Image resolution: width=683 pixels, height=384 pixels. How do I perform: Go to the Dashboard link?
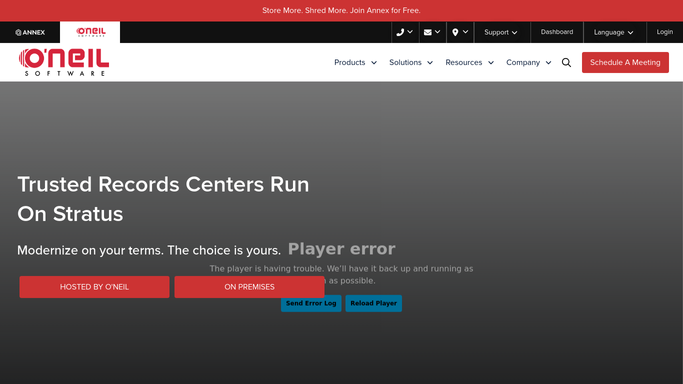(x=557, y=32)
